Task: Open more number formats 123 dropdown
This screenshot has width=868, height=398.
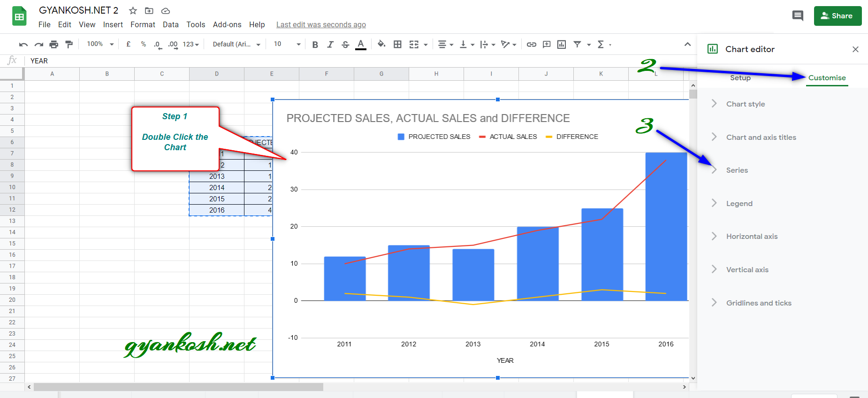Action: point(190,45)
